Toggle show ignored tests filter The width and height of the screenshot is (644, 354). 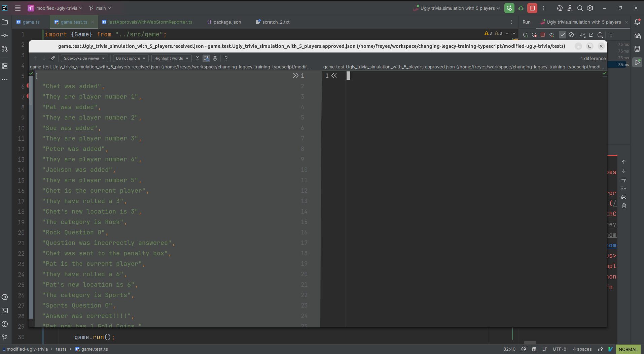[571, 35]
